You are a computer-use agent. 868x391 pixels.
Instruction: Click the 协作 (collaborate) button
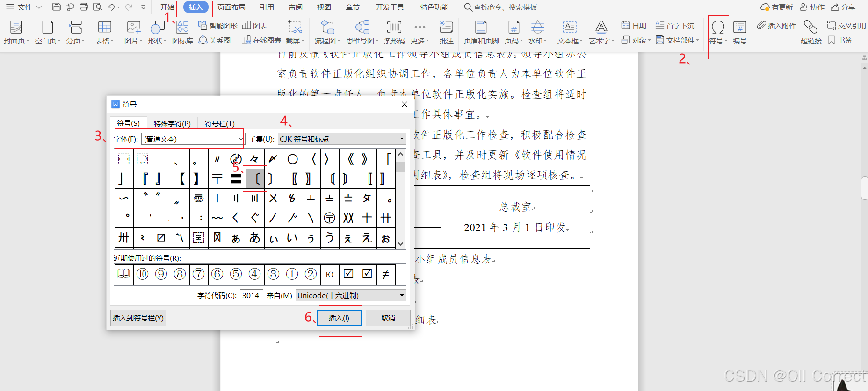(812, 7)
